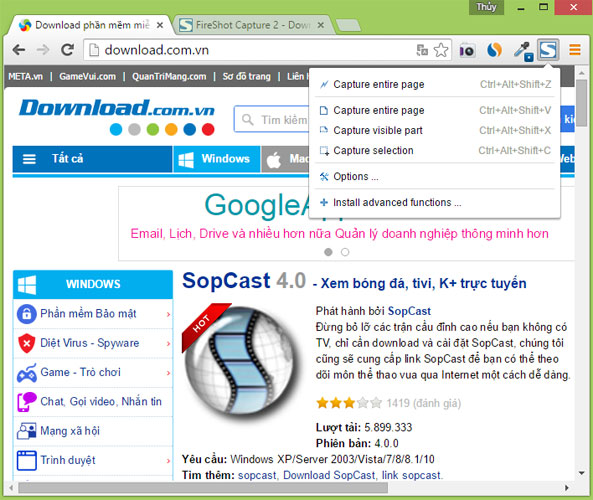Click the sopcast tag link
593x500 pixels.
(257, 475)
